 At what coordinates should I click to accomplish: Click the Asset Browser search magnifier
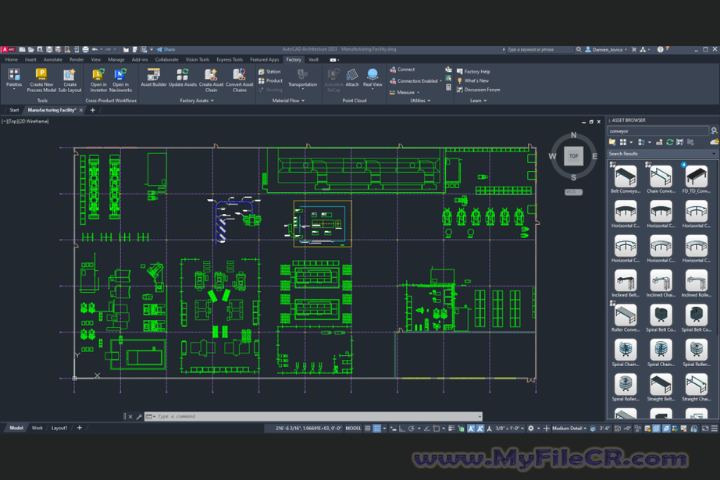tap(714, 131)
